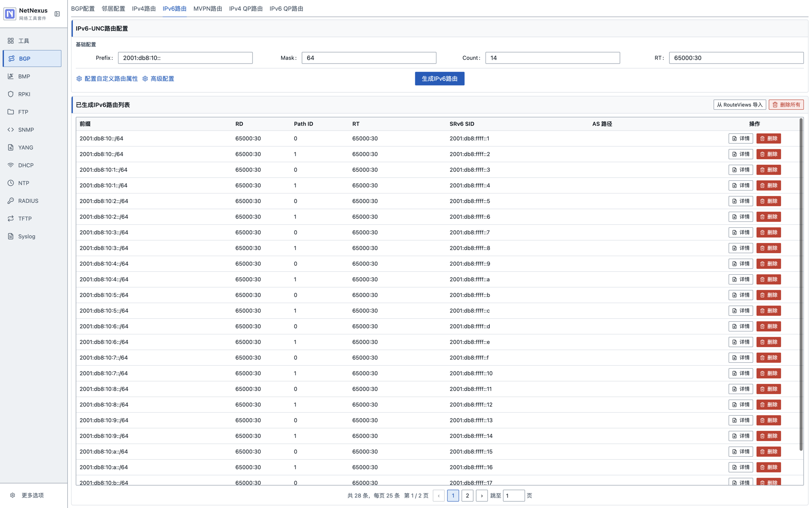Switch to the 邻居配置 tab
Screen dimensions: 812x508
[x=113, y=8]
